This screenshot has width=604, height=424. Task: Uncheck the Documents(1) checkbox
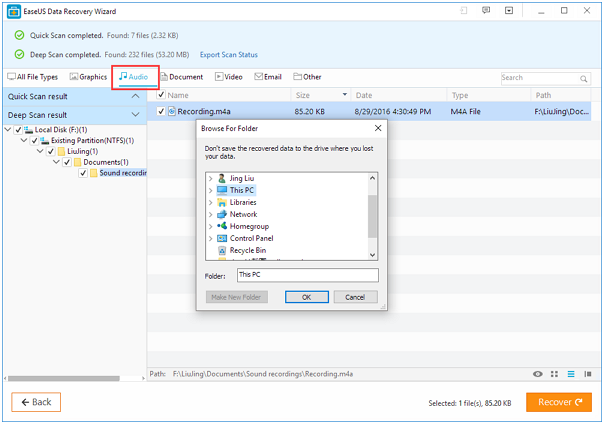pos(67,162)
